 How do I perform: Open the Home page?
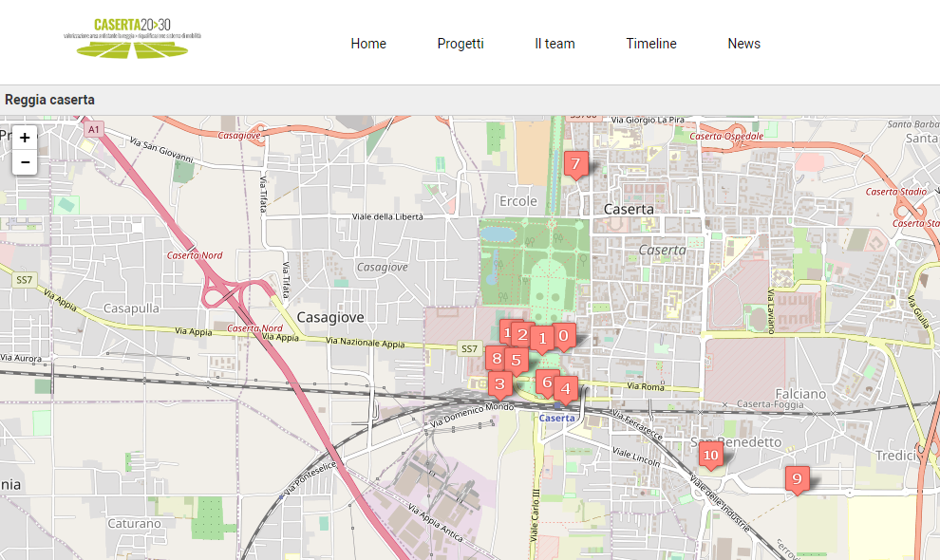click(x=368, y=44)
